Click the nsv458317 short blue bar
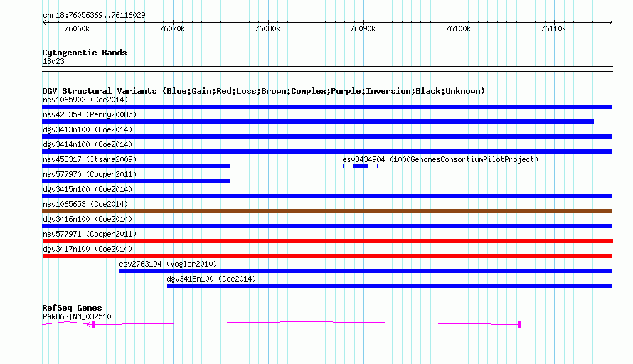 (x=136, y=166)
